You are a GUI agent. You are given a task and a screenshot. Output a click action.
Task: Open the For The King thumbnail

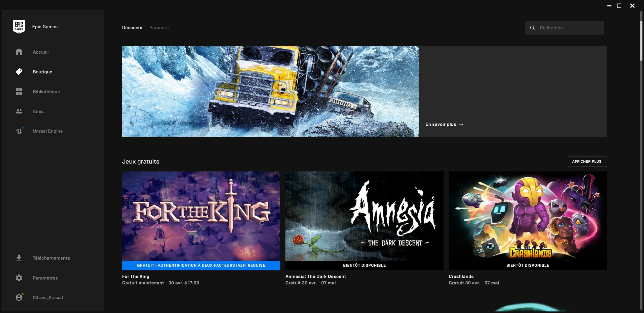tap(201, 216)
